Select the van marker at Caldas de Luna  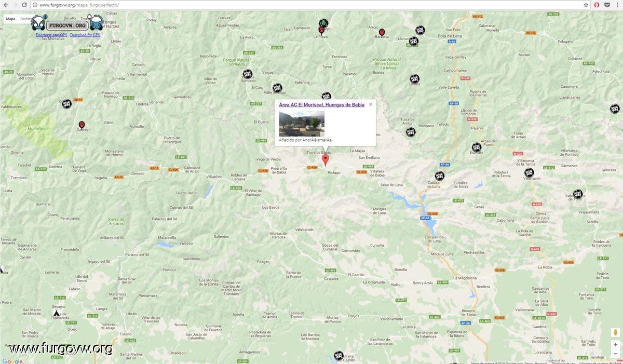coord(440,176)
